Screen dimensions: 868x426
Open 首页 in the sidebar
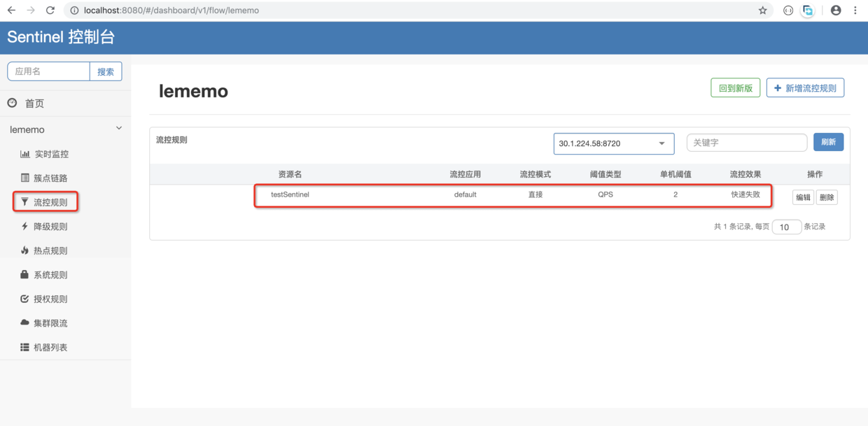coord(34,104)
